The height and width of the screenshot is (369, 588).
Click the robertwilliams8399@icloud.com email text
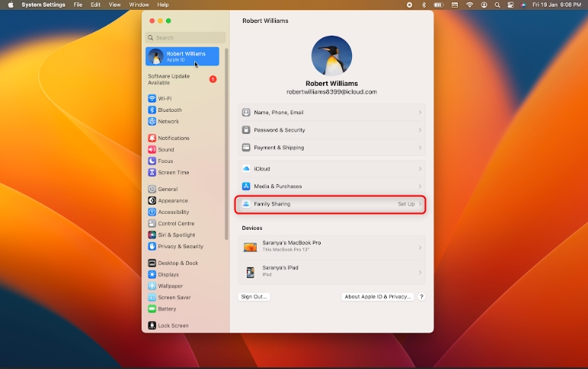point(331,92)
